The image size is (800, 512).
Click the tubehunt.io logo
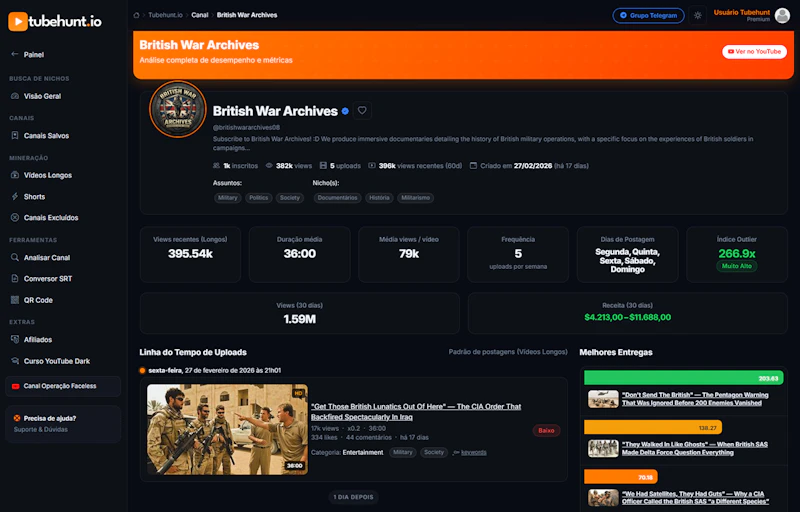pyautogui.click(x=55, y=21)
